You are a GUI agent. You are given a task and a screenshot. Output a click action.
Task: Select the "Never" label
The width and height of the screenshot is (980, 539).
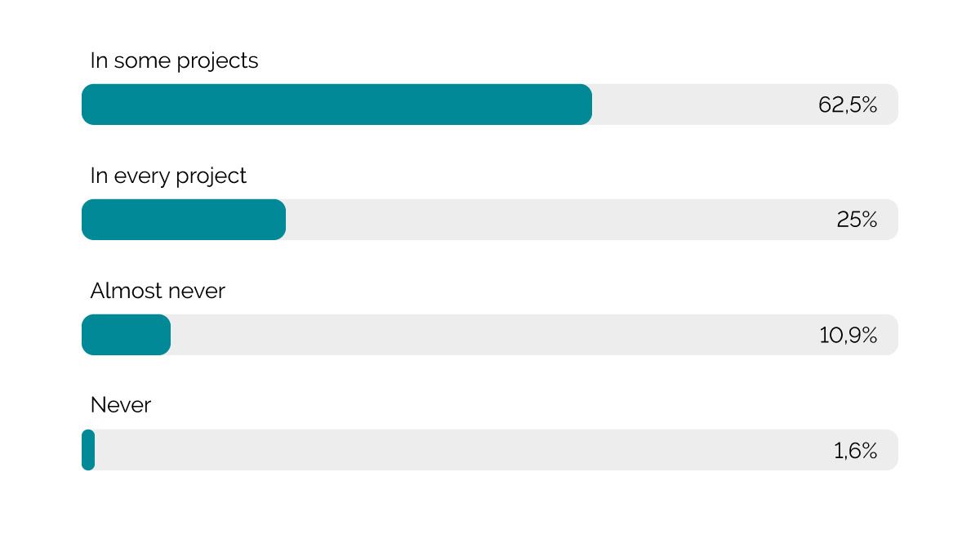[121, 405]
